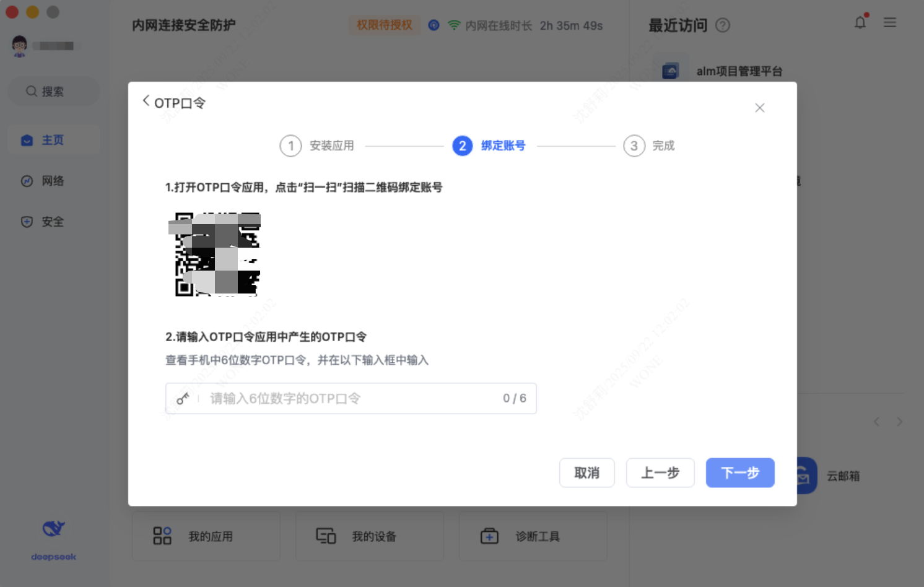Open 云邮箱 app
The height and width of the screenshot is (587, 924).
click(830, 476)
